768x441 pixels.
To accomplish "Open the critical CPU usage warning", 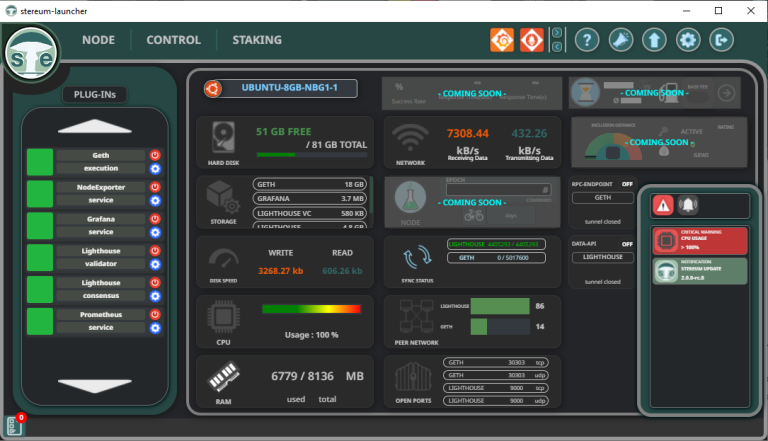I will point(700,241).
